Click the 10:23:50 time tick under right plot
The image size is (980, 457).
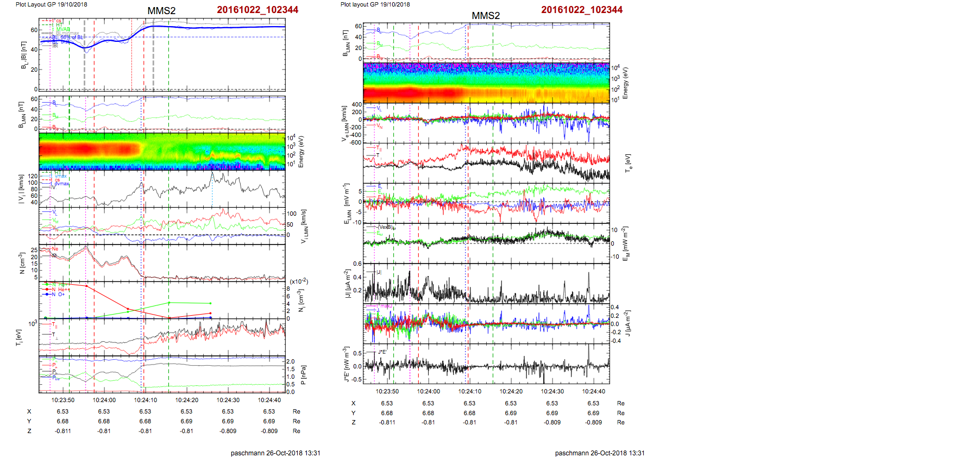[x=387, y=391]
